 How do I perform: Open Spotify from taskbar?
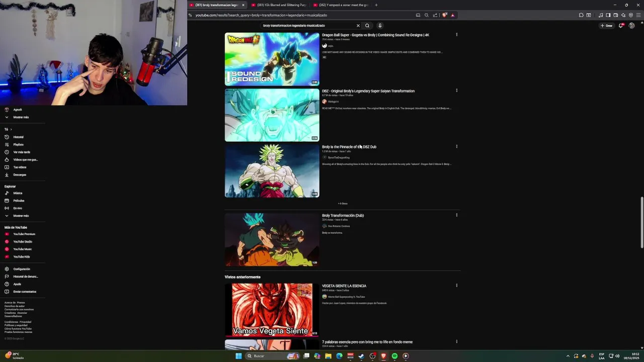(394, 356)
